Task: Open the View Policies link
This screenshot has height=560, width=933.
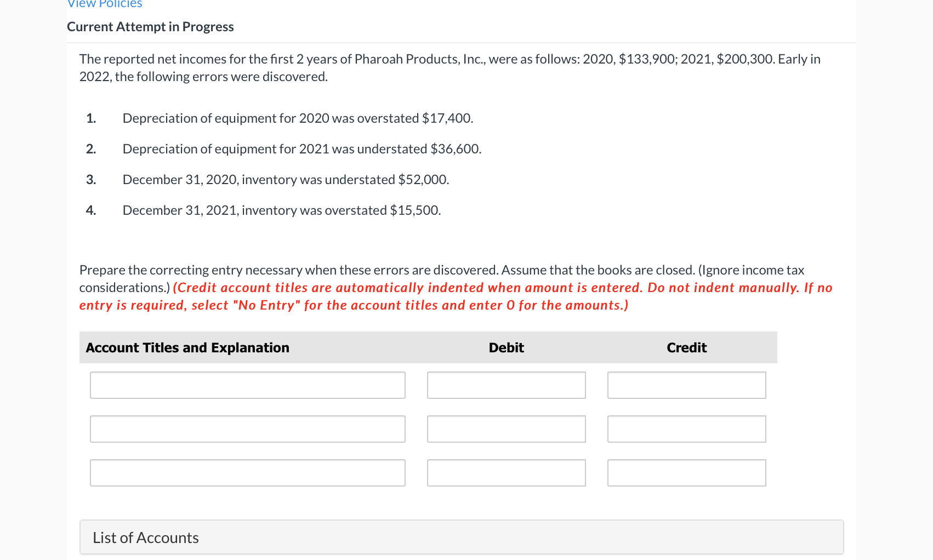Action: click(x=104, y=4)
